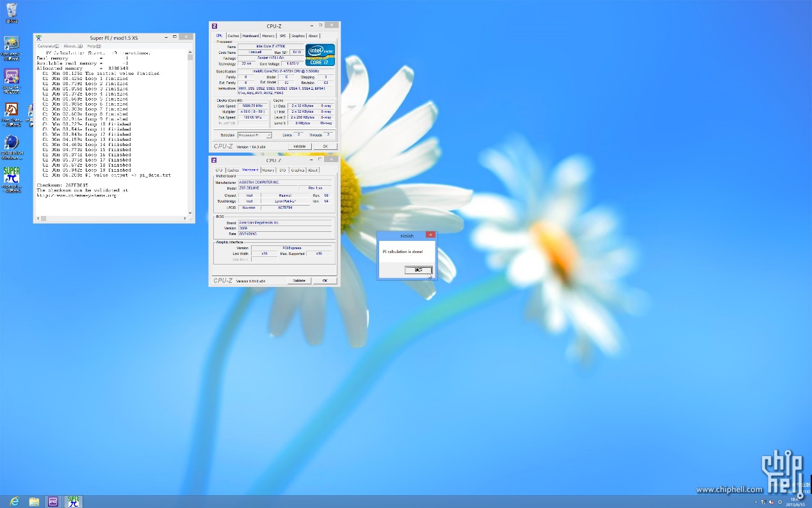
Task: Click the Core Speed value in CPU-Z
Action: pyautogui.click(x=253, y=106)
